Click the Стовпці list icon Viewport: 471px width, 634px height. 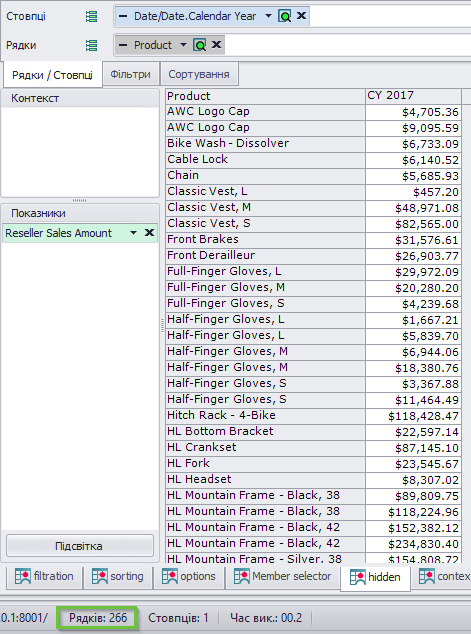point(91,17)
